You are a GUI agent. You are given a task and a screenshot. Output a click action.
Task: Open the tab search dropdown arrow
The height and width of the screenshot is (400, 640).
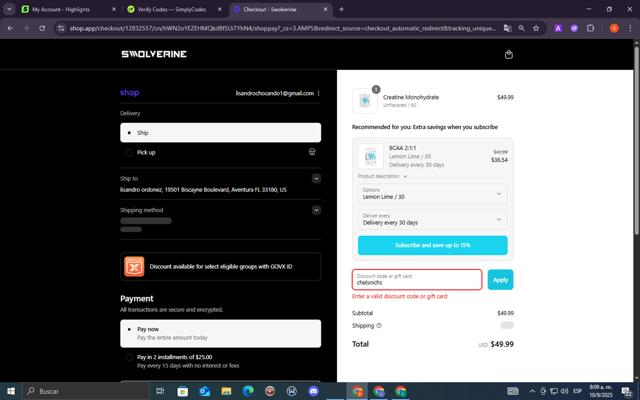click(x=9, y=9)
